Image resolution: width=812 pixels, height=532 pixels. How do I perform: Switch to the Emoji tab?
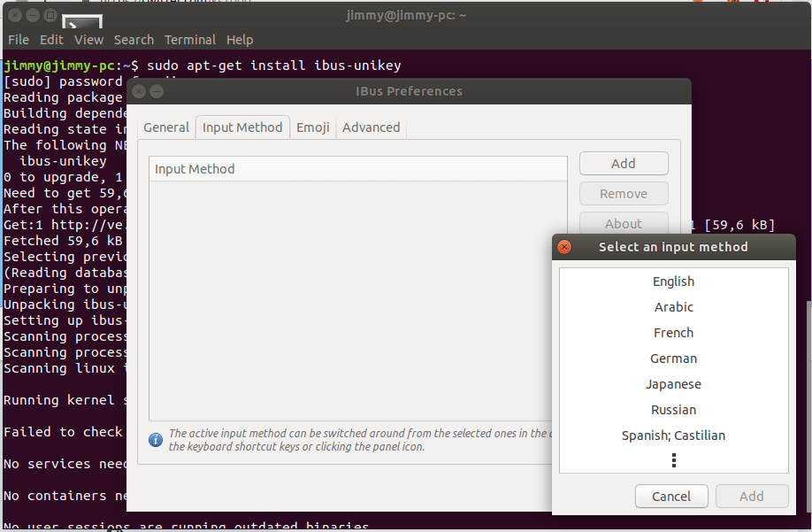pos(313,127)
